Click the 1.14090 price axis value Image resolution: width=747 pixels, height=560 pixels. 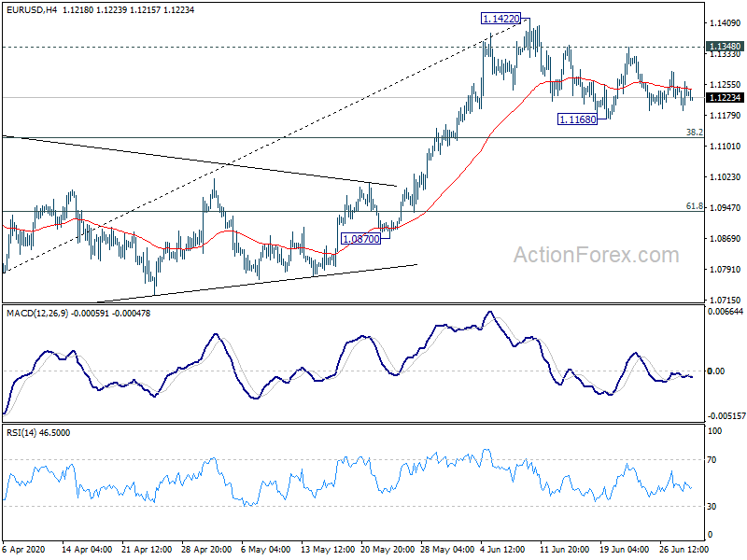pyautogui.click(x=726, y=22)
